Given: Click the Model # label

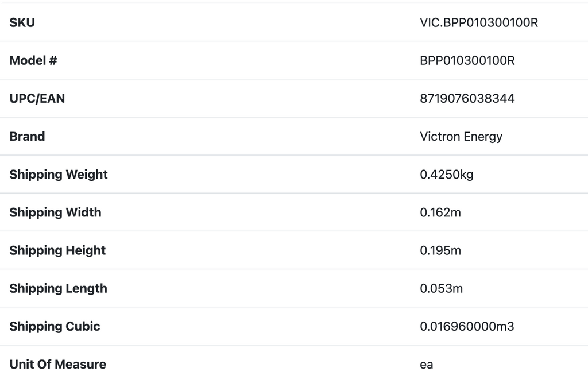Looking at the screenshot, I should pos(33,60).
